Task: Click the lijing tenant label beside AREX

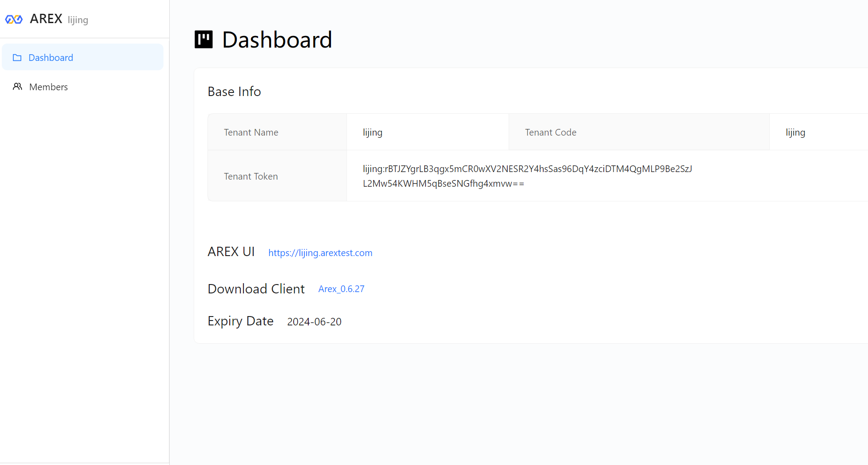Action: [x=78, y=20]
